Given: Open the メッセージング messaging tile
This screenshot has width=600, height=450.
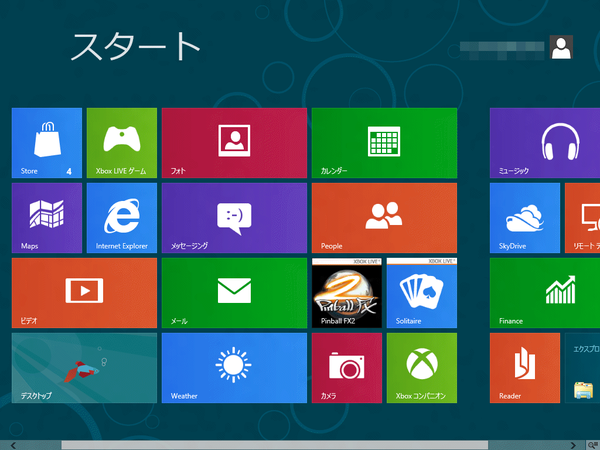Looking at the screenshot, I should (234, 218).
